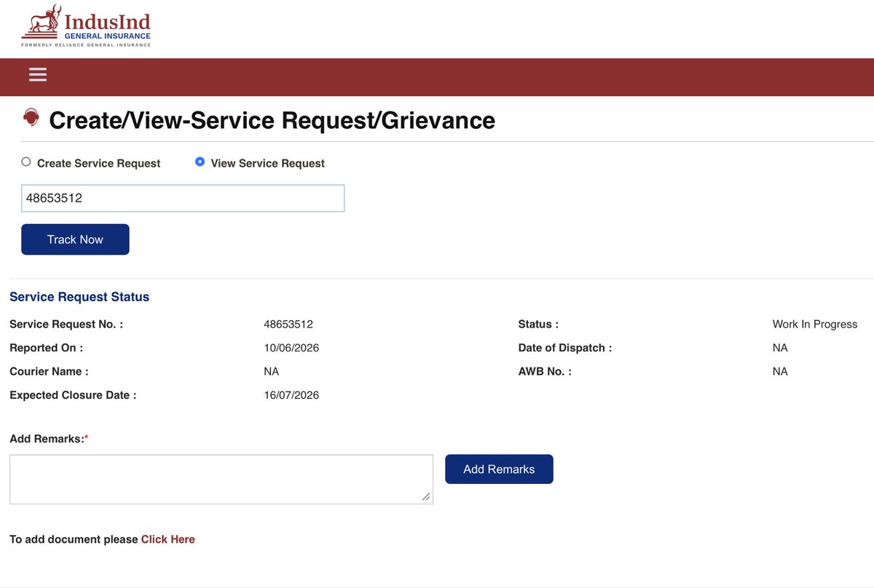Click the Courier Name label
The width and height of the screenshot is (874, 588).
(49, 371)
